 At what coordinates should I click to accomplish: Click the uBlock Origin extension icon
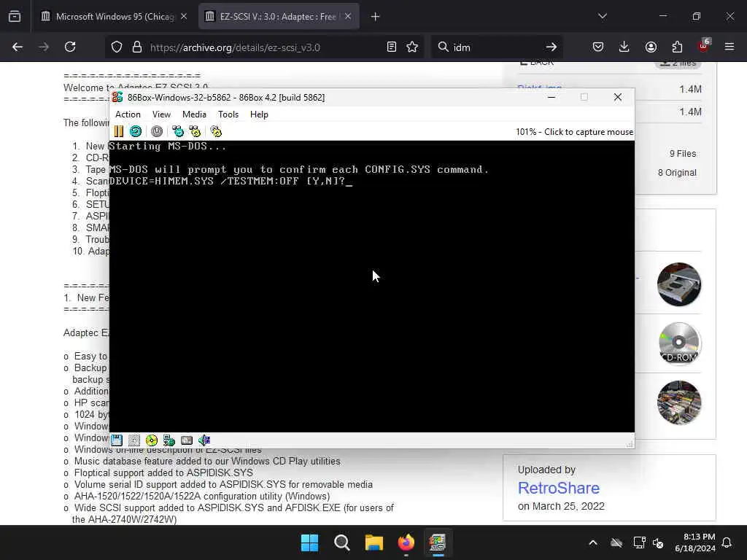(x=704, y=46)
